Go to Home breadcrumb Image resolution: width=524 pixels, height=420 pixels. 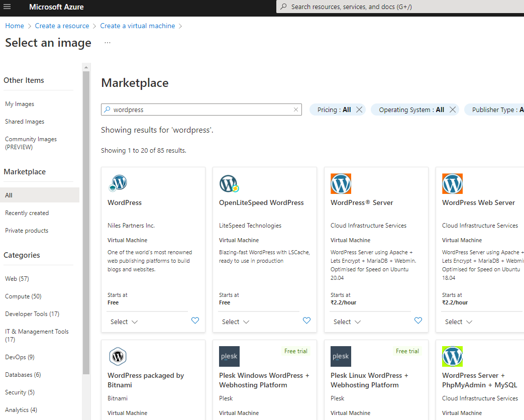15,26
